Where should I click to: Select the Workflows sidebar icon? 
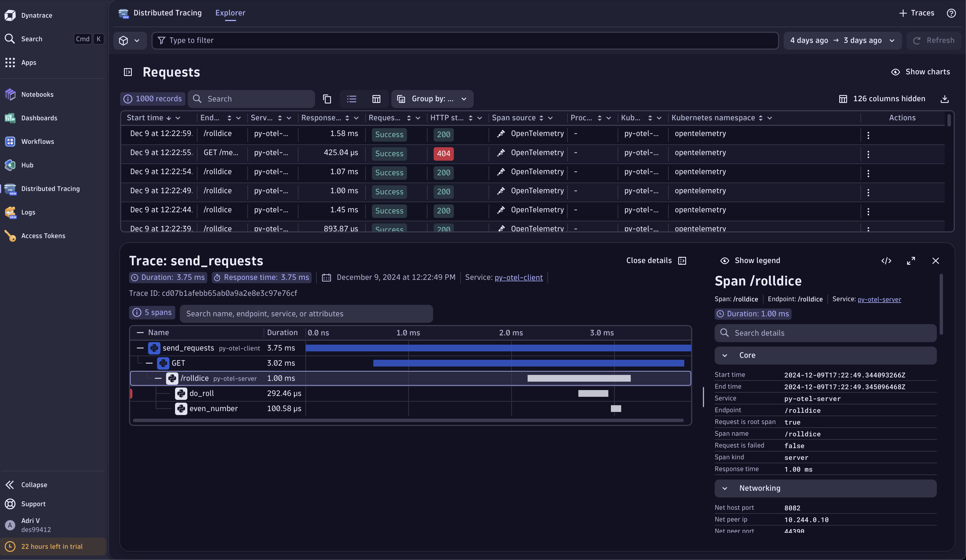coord(10,141)
